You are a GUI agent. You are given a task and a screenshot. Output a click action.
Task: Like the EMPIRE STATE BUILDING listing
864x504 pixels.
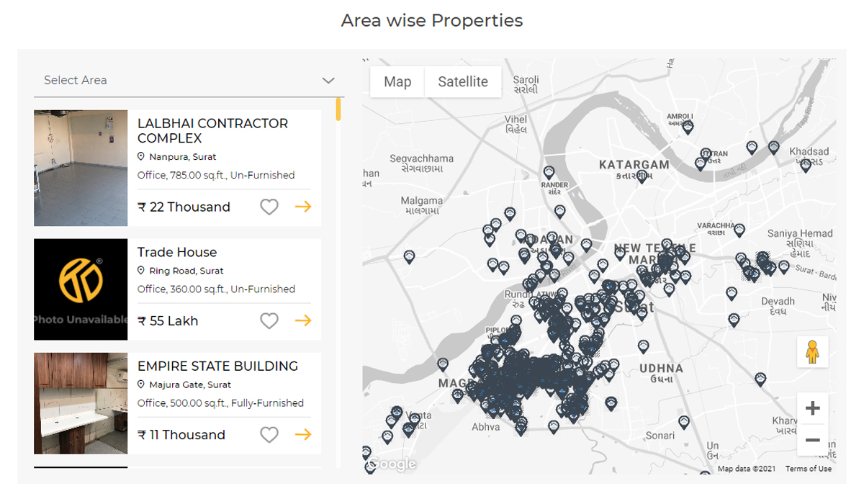(x=269, y=434)
